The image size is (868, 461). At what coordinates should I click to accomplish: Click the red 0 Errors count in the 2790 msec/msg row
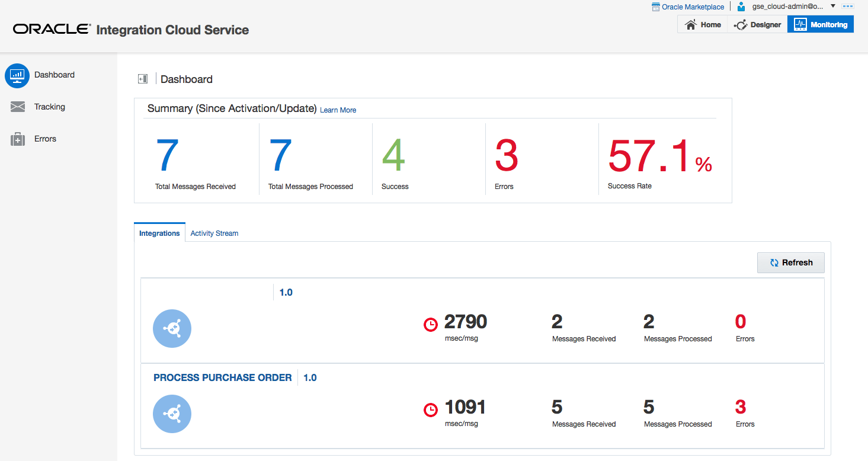741,322
